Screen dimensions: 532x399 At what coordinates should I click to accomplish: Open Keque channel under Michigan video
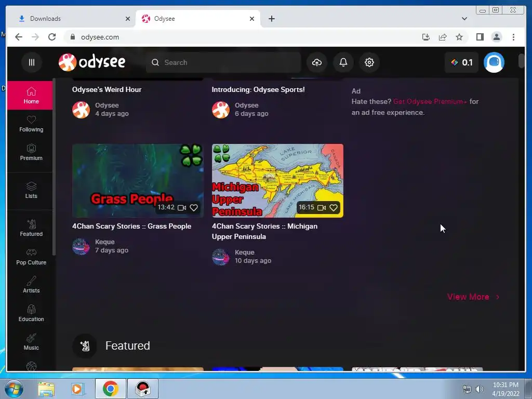point(245,252)
